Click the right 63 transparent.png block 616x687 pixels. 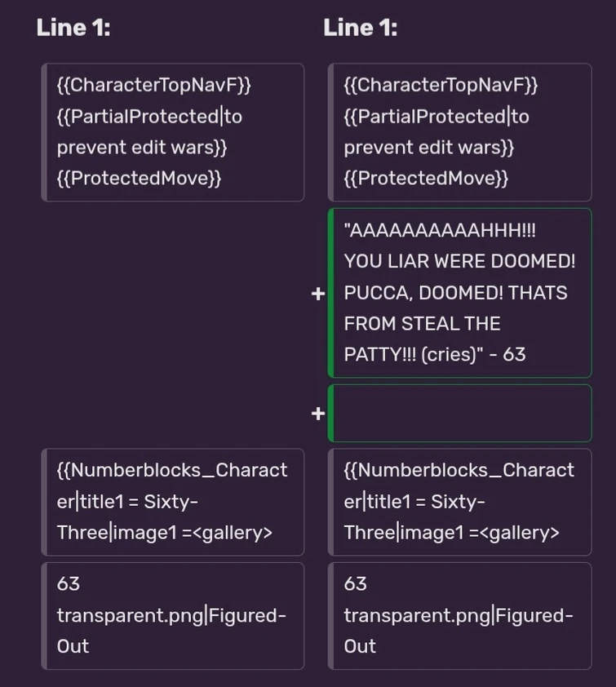click(459, 616)
